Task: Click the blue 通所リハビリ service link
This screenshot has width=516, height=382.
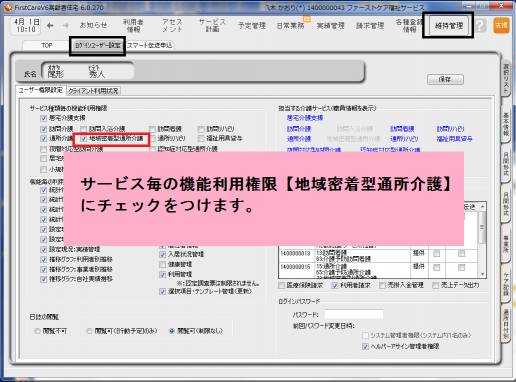Action: [404, 139]
